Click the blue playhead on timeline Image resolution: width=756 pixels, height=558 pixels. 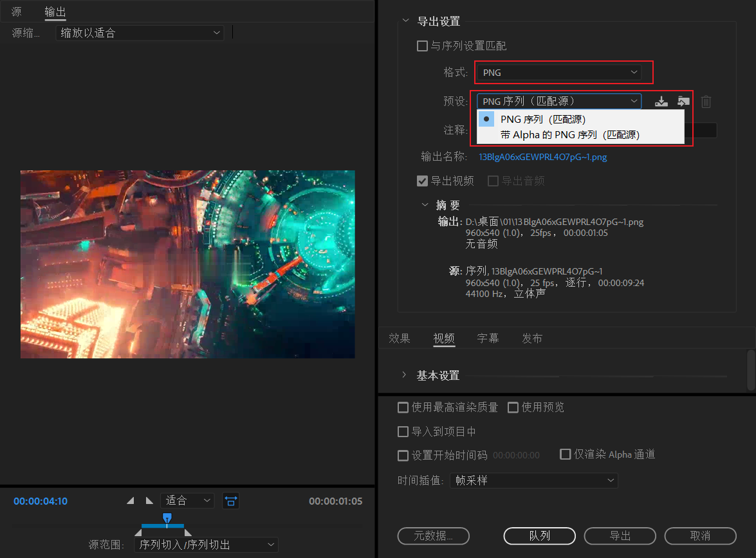click(x=167, y=519)
